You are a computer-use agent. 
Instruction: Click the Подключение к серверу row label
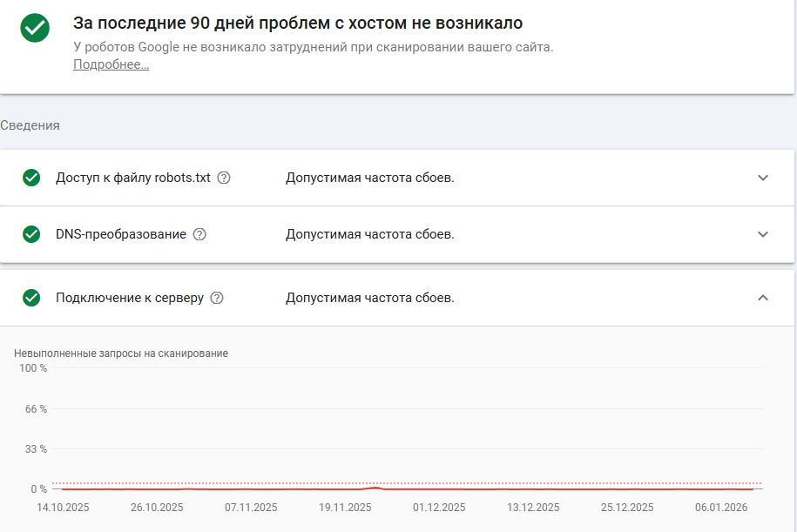tap(130, 298)
